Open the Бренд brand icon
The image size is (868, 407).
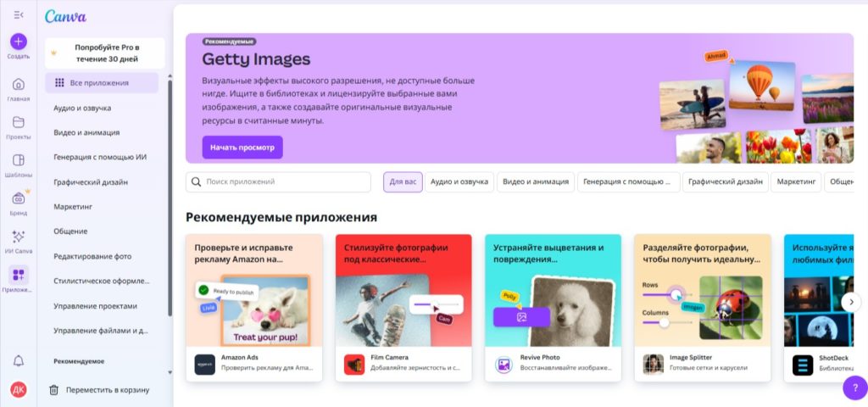[19, 198]
